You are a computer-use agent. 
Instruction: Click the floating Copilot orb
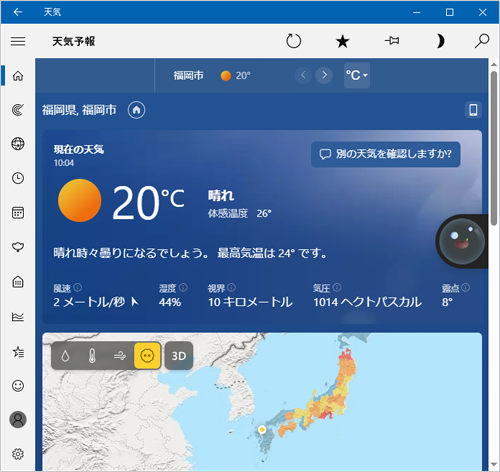click(x=462, y=241)
